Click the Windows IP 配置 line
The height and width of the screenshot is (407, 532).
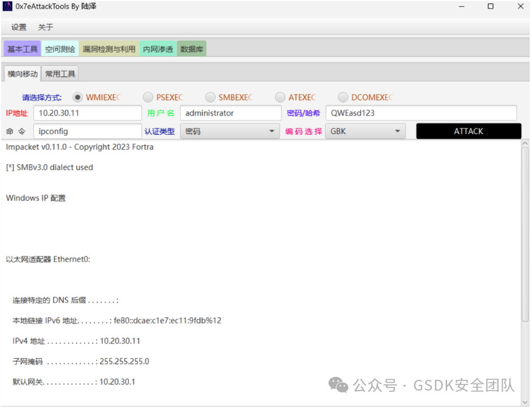(36, 198)
